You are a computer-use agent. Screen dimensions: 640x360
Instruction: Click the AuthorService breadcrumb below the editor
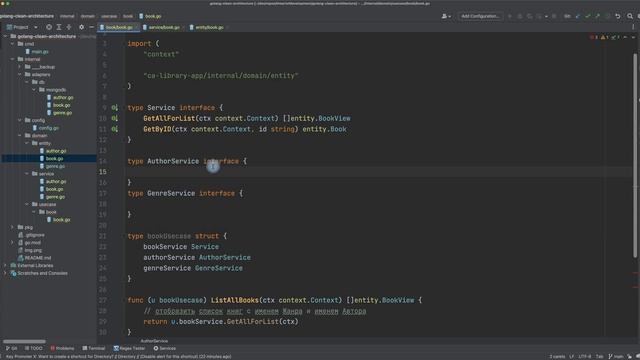pyautogui.click(x=154, y=341)
